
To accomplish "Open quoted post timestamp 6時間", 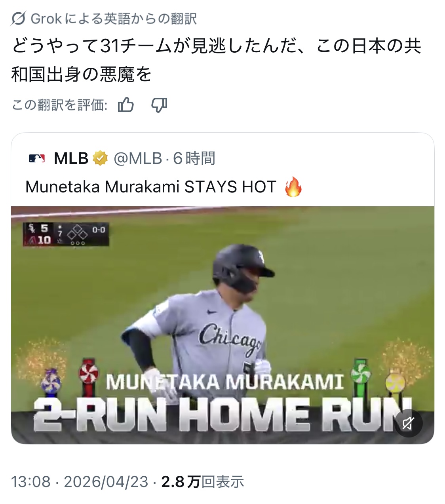I will coord(194,158).
